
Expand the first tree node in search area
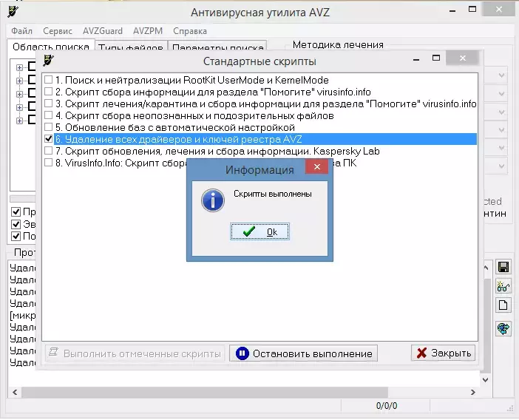coord(19,67)
